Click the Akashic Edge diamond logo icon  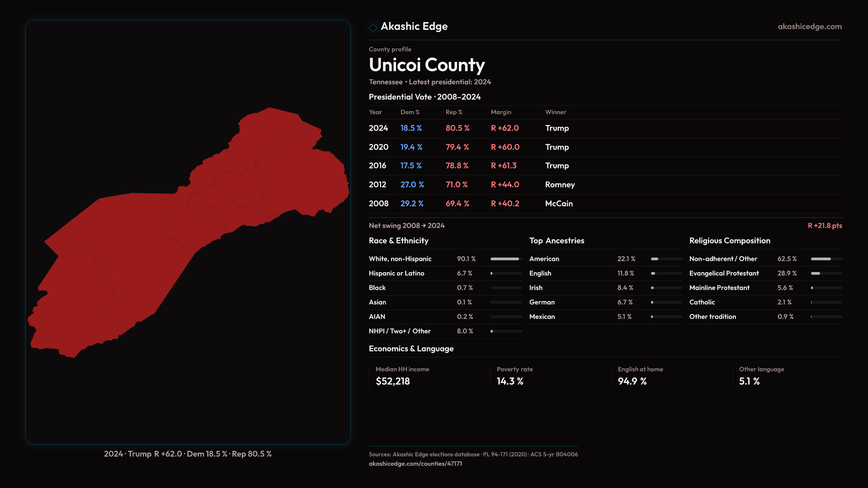pos(373,28)
